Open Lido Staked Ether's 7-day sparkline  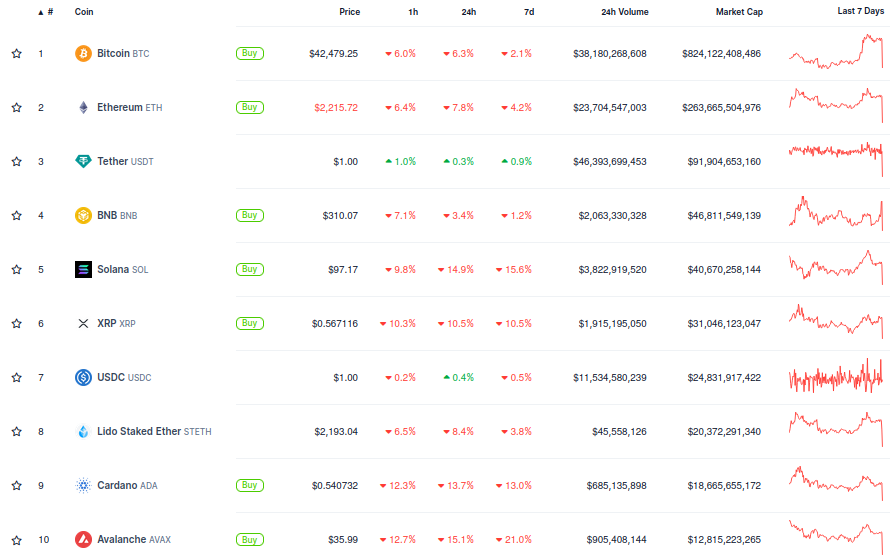pos(836,429)
